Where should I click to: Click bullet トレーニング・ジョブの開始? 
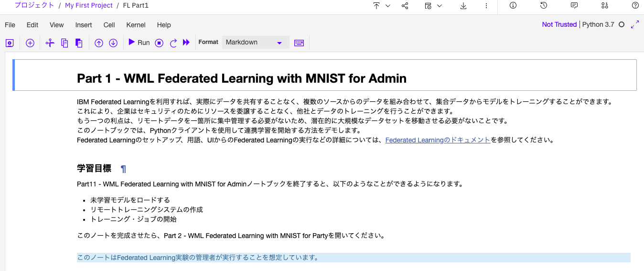point(133,219)
